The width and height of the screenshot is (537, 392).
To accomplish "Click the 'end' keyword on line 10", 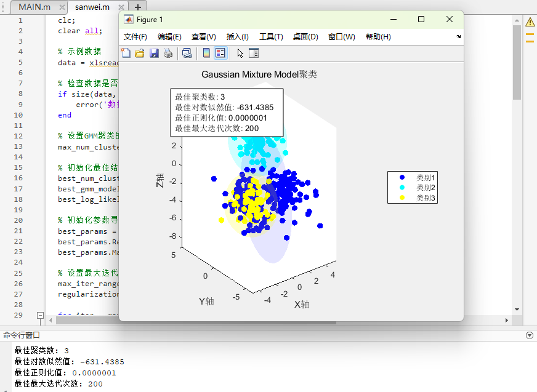I will click(65, 115).
